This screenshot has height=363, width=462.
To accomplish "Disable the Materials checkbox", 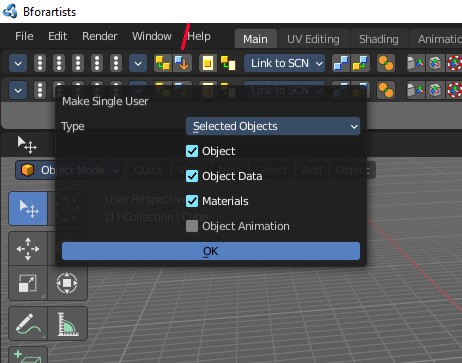I will [192, 201].
